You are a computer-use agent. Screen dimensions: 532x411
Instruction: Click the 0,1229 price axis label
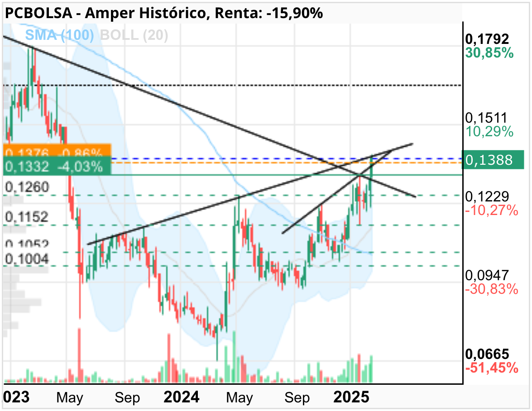tap(487, 196)
